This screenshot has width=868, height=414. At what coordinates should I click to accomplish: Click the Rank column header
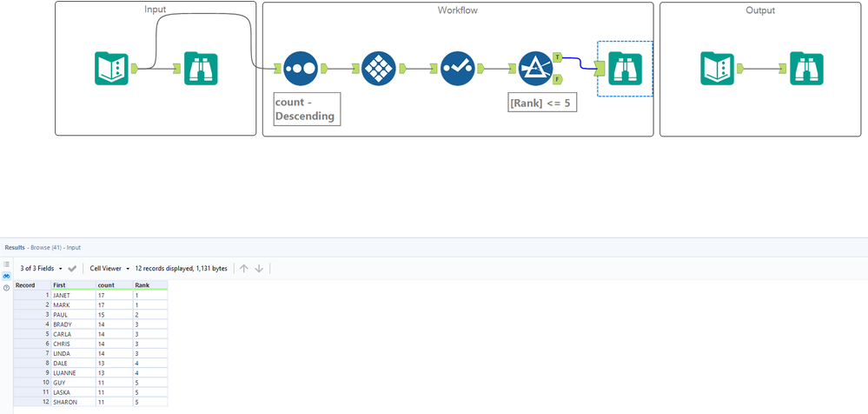point(150,285)
